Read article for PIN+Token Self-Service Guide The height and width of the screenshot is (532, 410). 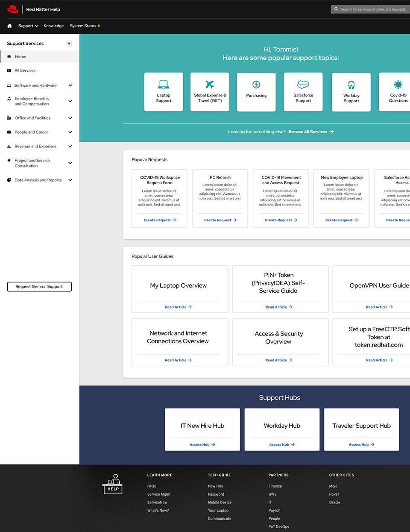279,307
